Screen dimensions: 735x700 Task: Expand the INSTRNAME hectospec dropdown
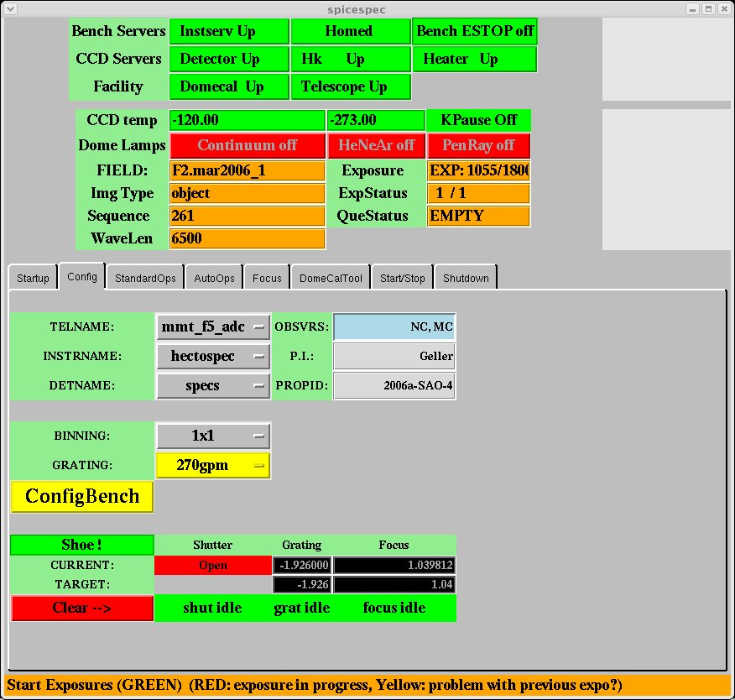(213, 356)
